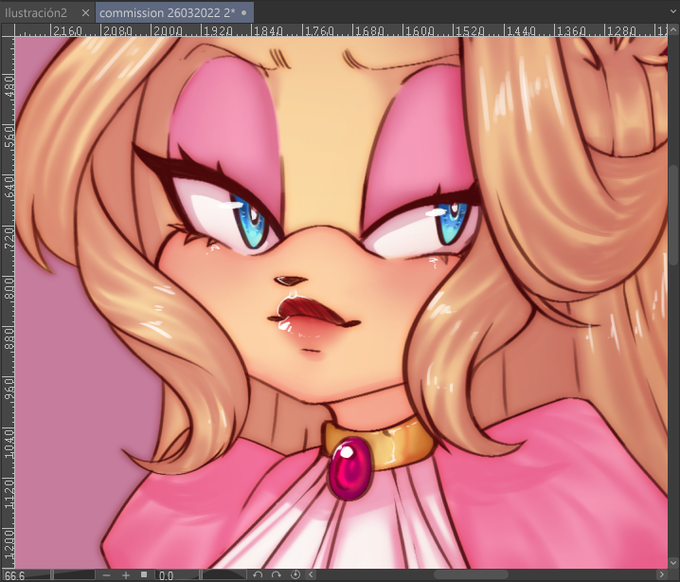Close the Ilustración2 tab

[x=85, y=13]
